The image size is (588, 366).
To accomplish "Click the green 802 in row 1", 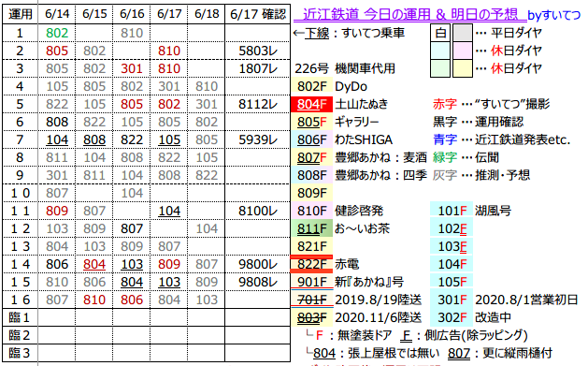I will 57,33.
